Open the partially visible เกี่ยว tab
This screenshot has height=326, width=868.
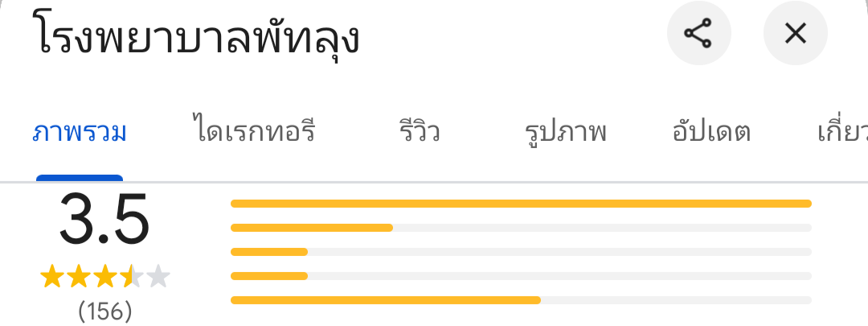coord(841,131)
